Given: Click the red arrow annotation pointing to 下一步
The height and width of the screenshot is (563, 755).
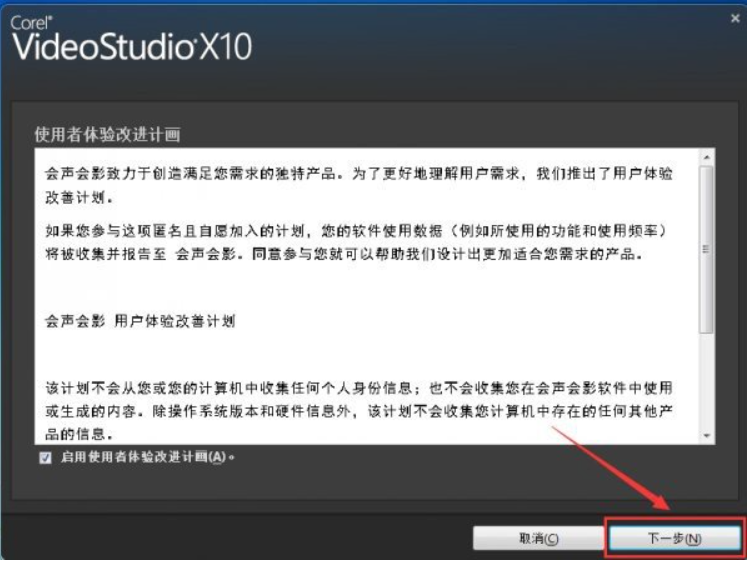Looking at the screenshot, I should click(x=612, y=468).
